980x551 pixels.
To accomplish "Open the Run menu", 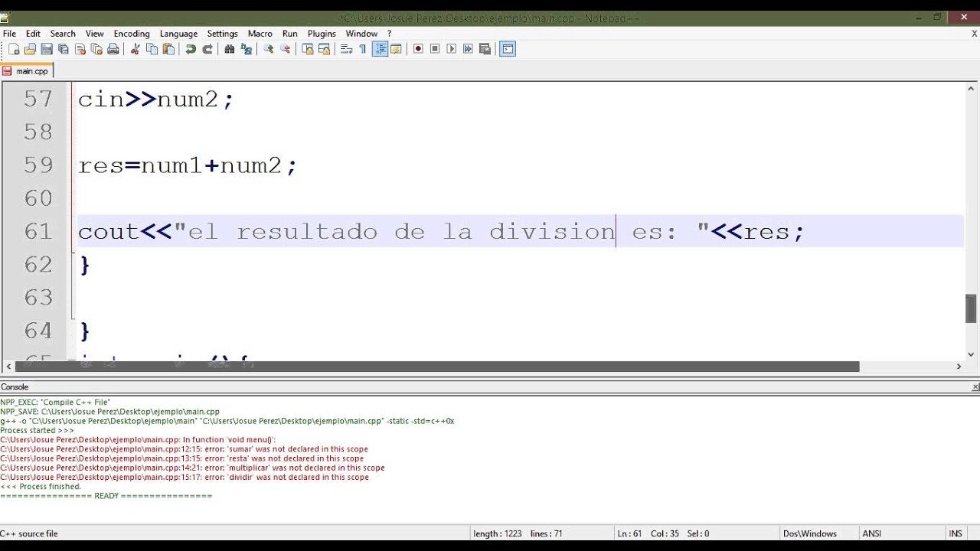I will 290,34.
